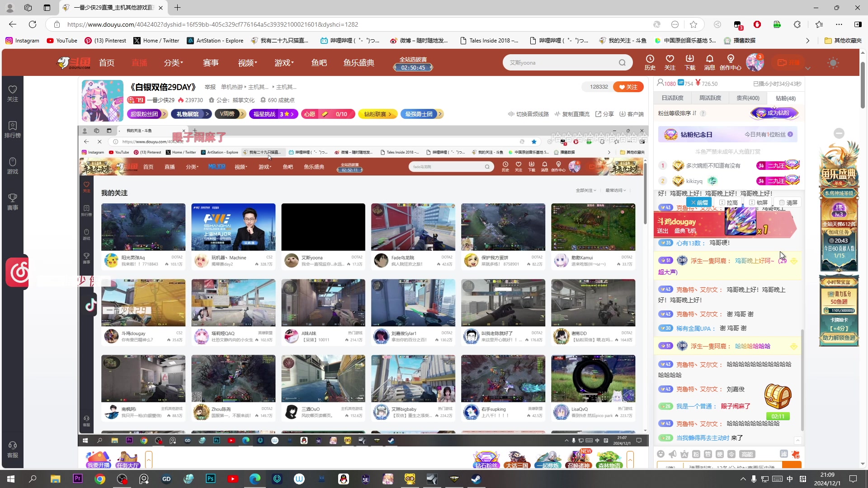Open the 游戏 games dropdown in Douyu nav

tap(284, 63)
